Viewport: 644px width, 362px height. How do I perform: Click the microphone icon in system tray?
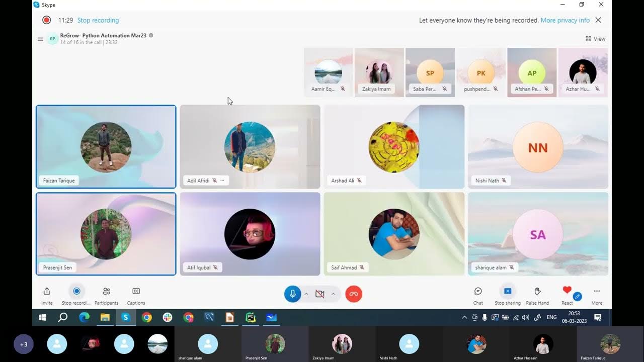485,317
